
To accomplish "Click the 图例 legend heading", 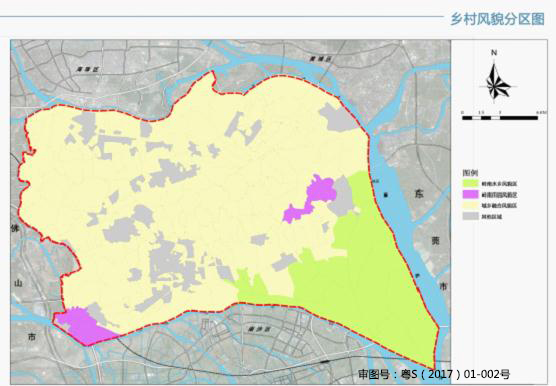I will click(470, 173).
